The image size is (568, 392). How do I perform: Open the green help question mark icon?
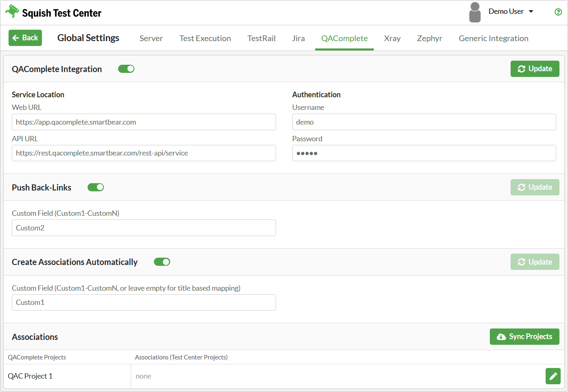(558, 12)
